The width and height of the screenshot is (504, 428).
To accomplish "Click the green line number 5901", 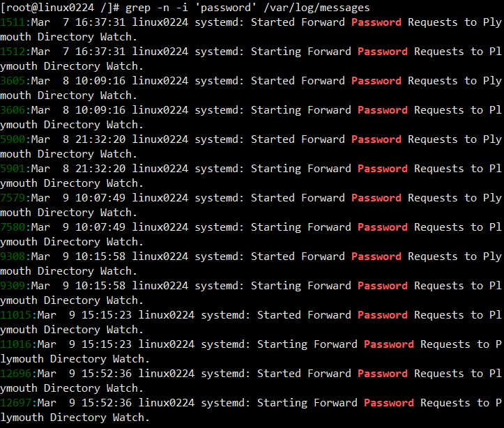I will click(x=13, y=169).
